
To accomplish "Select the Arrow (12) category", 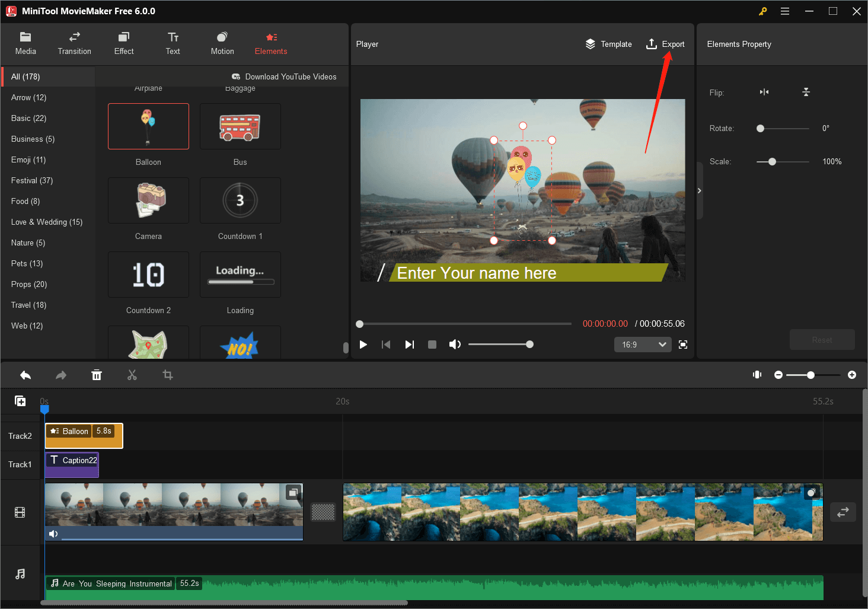I will pyautogui.click(x=48, y=97).
